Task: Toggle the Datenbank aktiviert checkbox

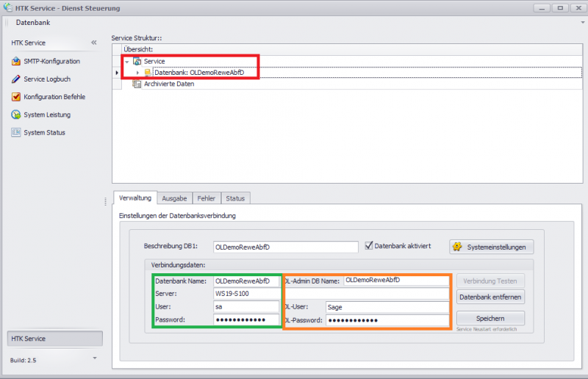Action: pos(370,246)
